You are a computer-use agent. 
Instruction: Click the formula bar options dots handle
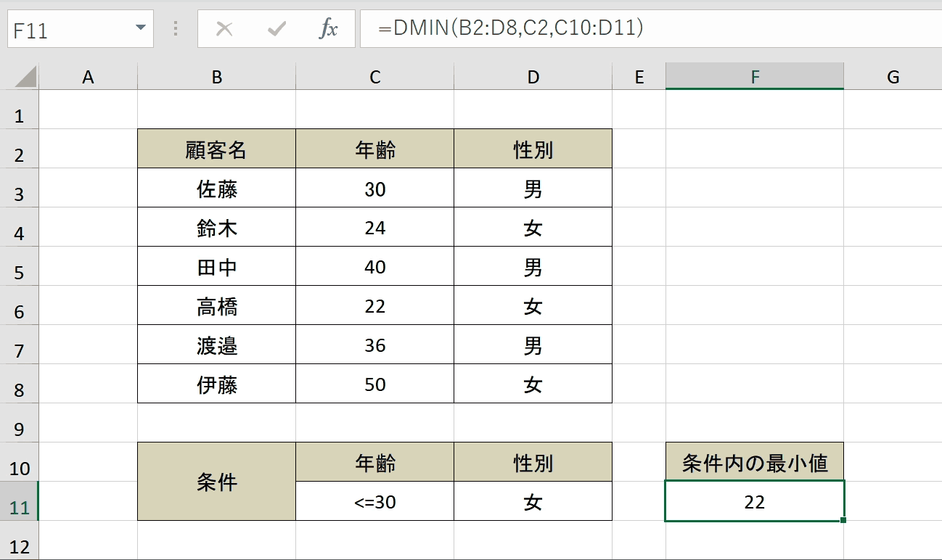(176, 29)
